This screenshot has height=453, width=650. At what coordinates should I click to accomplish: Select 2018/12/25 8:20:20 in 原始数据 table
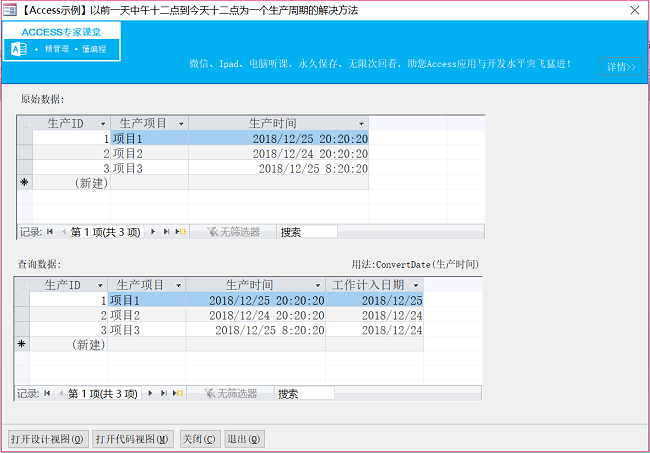tap(279, 168)
